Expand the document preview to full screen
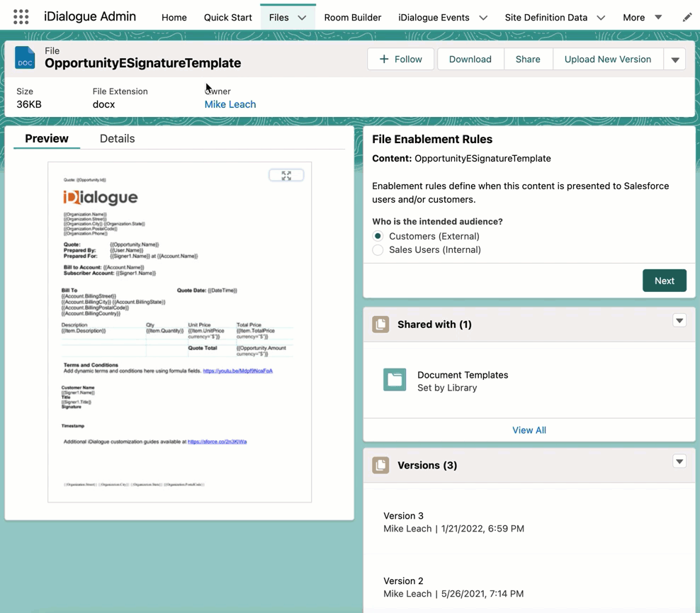This screenshot has height=613, width=700. 286,176
